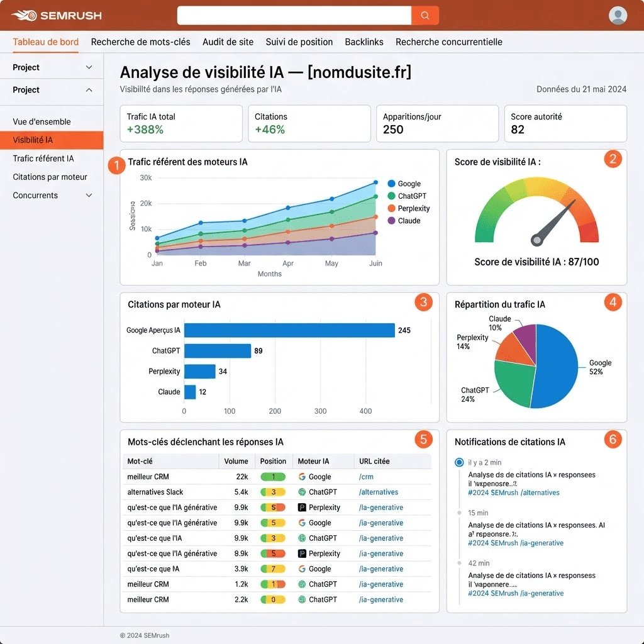644x644 pixels.
Task: Select the 'il y a 2 min' notification marker
Action: click(x=459, y=462)
